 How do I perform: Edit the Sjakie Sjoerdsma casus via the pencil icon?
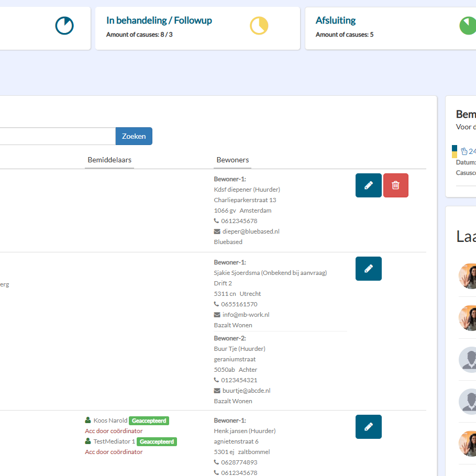click(368, 268)
